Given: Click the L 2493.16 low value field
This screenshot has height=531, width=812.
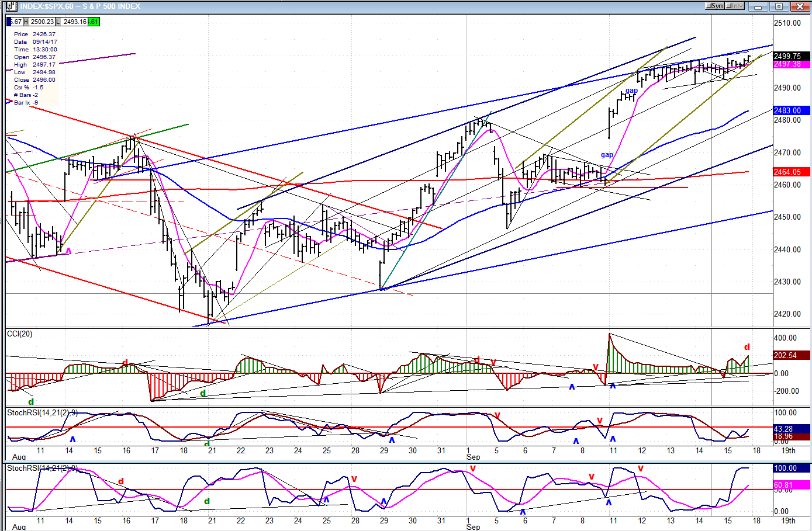Looking at the screenshot, I should [x=72, y=22].
